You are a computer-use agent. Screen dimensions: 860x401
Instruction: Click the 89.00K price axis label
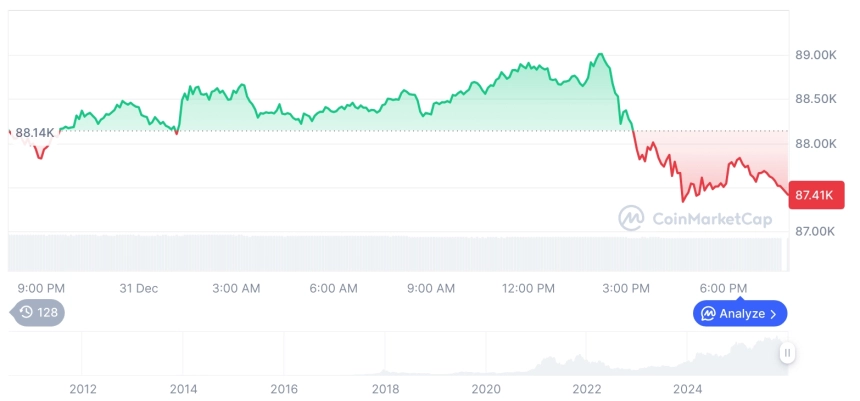817,55
